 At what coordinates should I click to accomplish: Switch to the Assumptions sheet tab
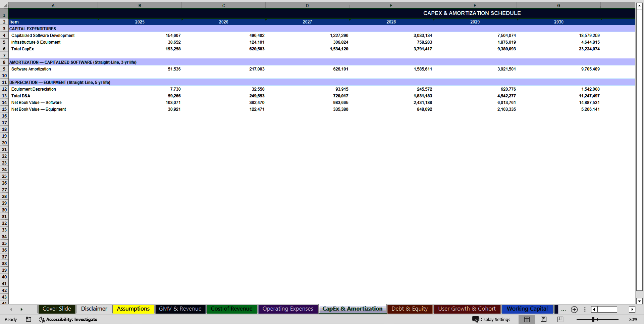pos(133,309)
